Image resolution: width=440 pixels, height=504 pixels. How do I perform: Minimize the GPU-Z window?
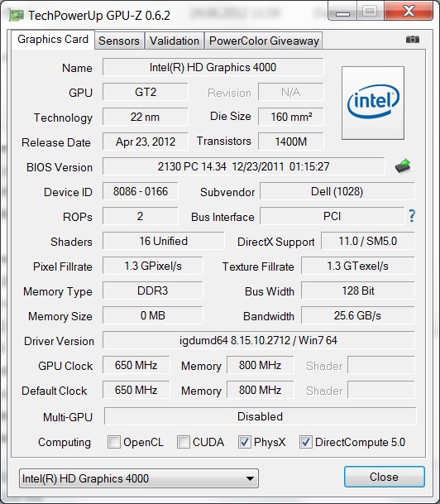342,13
